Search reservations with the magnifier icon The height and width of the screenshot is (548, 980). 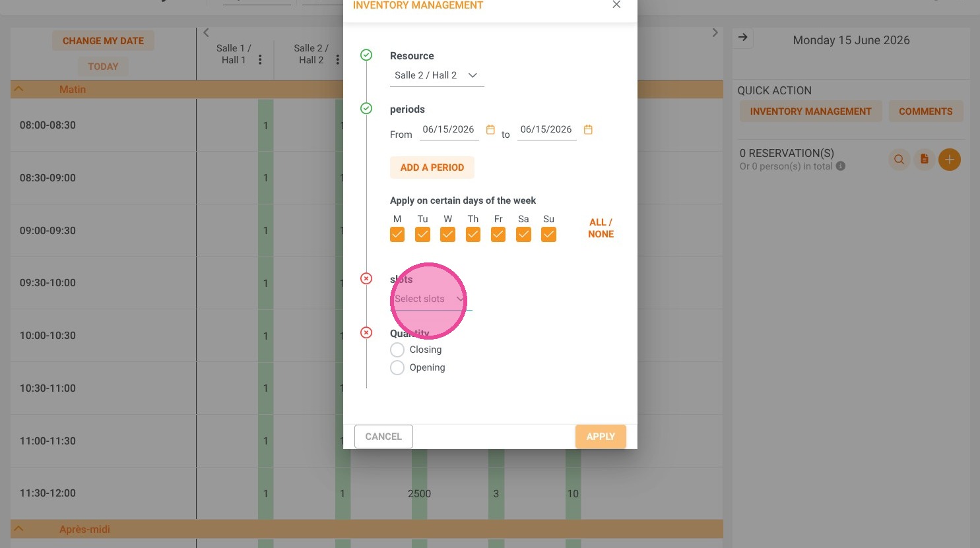click(899, 160)
